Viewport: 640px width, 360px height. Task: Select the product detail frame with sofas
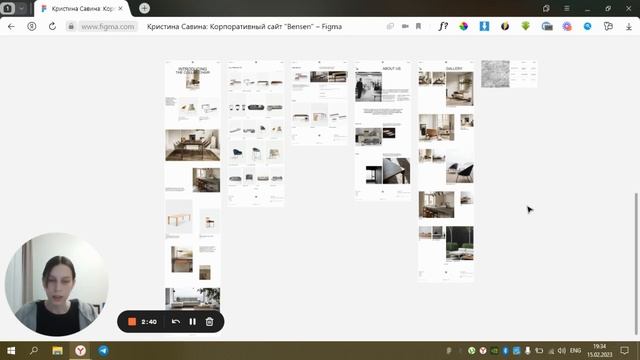[319, 103]
